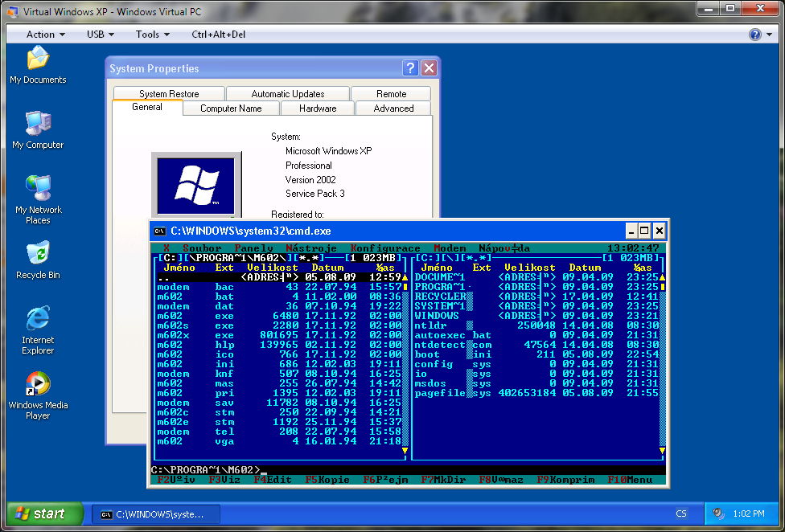
Task: Click left panel scroll down arrow
Action: [405, 452]
